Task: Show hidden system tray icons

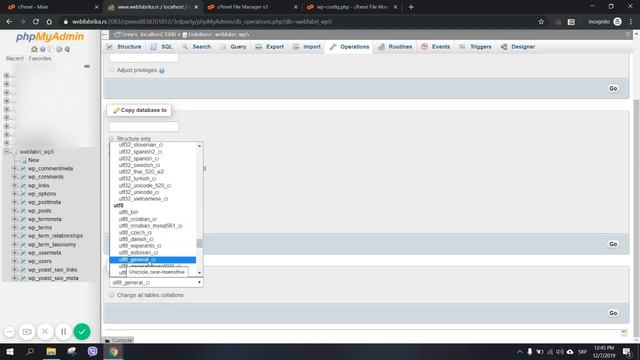Action: pos(520,351)
